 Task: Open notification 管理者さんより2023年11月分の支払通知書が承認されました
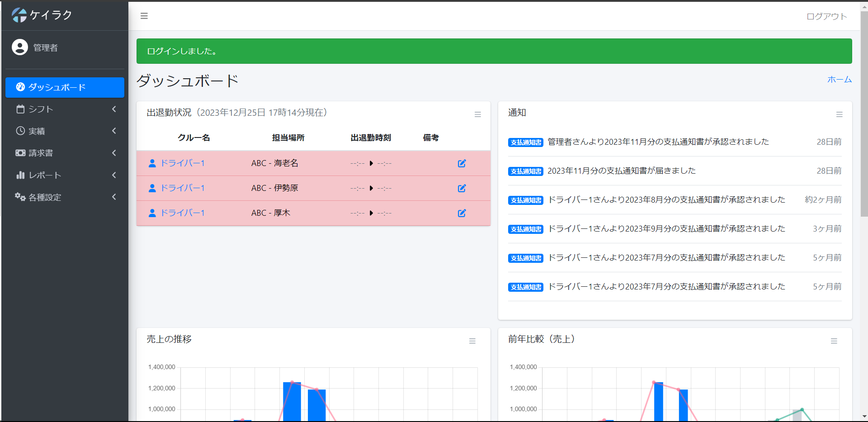pyautogui.click(x=658, y=142)
